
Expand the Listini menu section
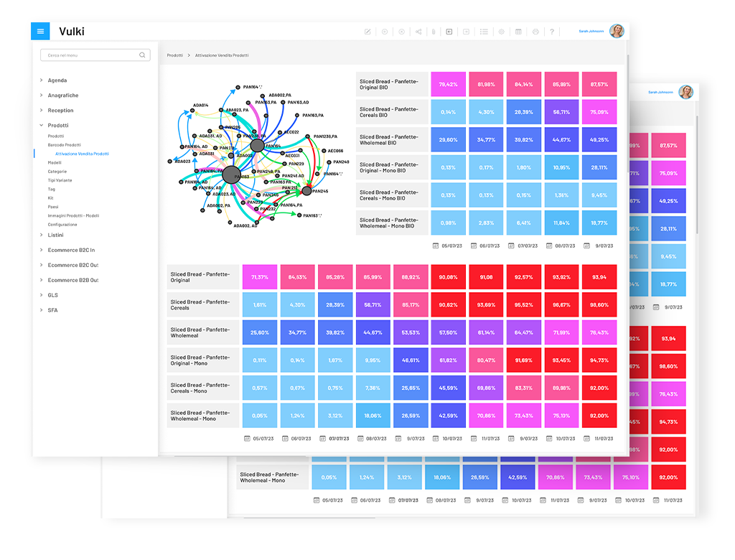tap(55, 235)
